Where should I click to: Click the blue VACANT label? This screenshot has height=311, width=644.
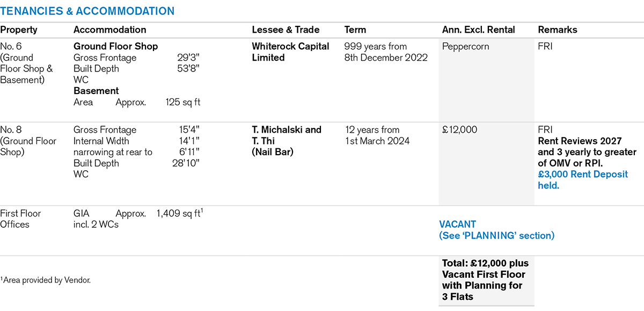(457, 224)
